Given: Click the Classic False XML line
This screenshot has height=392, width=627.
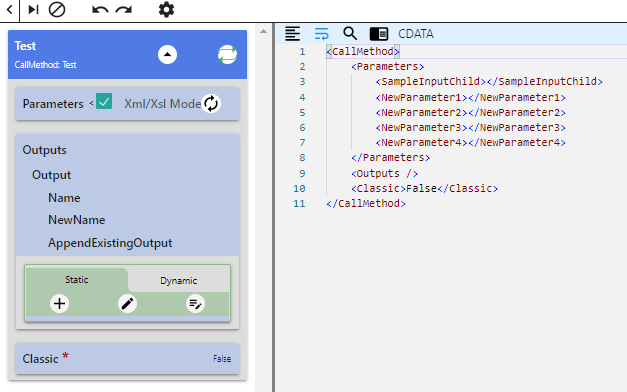Looking at the screenshot, I should click(x=425, y=188).
